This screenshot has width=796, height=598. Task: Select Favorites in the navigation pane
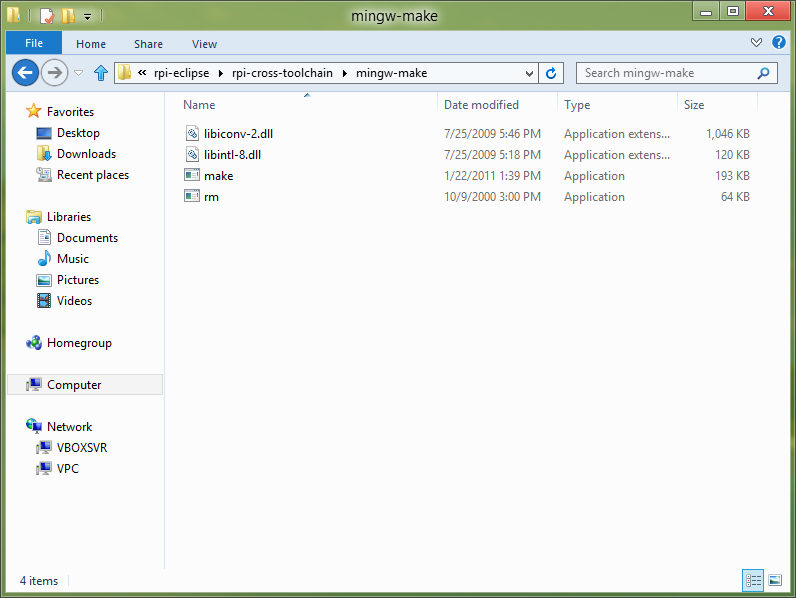70,112
